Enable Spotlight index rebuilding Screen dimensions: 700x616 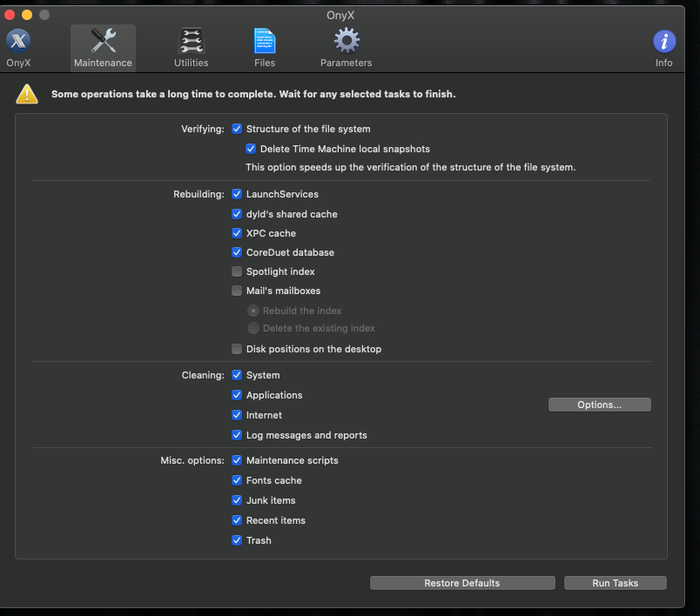coord(237,271)
